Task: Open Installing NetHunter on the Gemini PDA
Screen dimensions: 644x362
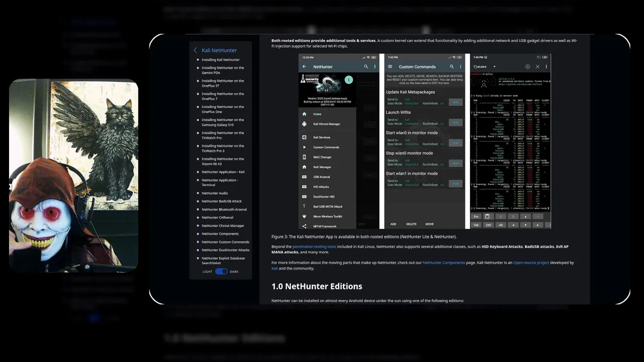Action: 223,70
